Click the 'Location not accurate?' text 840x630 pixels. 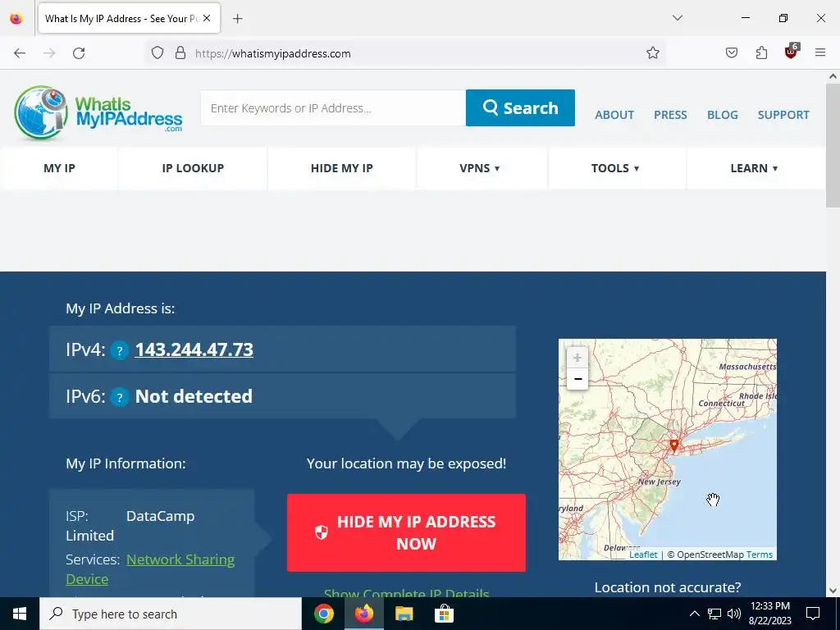pos(668,587)
